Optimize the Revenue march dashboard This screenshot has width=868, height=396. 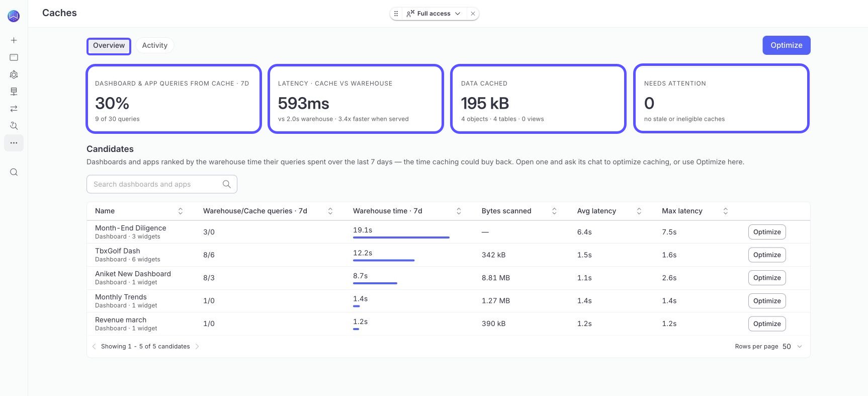pos(767,324)
